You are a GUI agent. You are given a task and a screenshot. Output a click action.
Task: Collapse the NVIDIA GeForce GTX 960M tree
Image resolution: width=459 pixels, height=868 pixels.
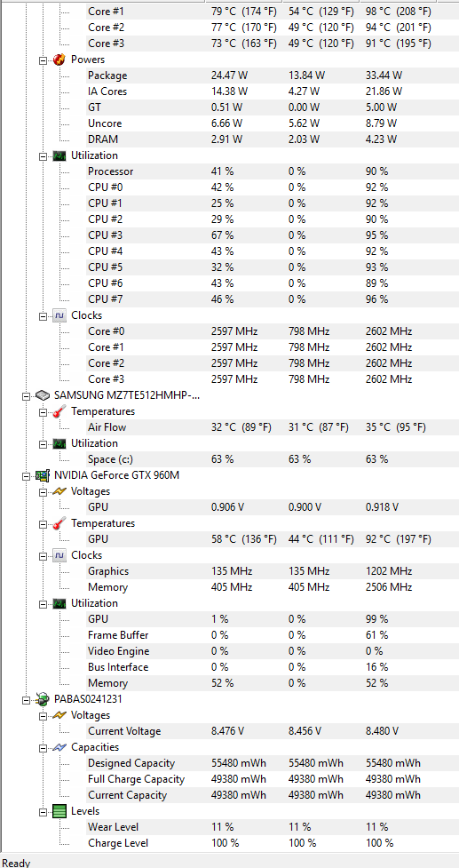coord(26,475)
